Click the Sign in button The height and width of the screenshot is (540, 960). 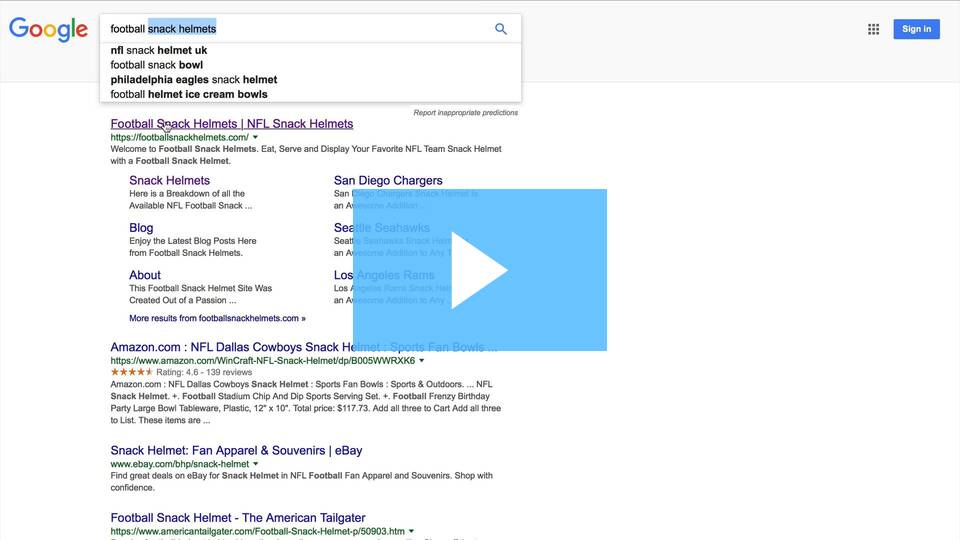pyautogui.click(x=917, y=29)
